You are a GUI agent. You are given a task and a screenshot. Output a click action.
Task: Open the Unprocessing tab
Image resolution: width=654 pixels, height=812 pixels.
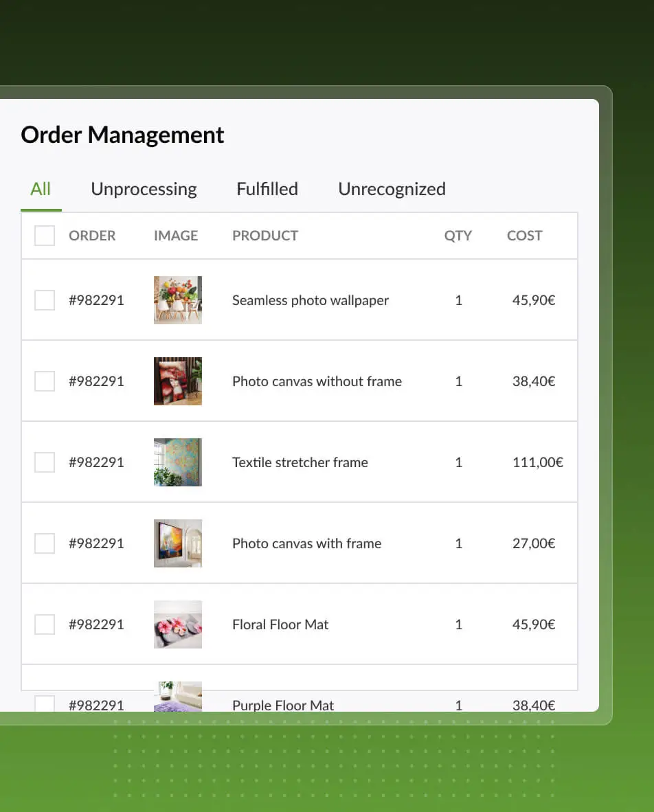(144, 189)
